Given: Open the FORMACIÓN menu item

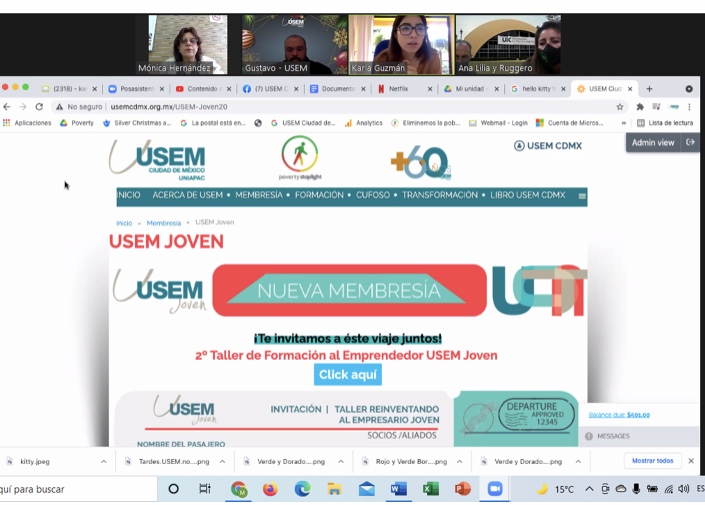Looking at the screenshot, I should point(319,195).
